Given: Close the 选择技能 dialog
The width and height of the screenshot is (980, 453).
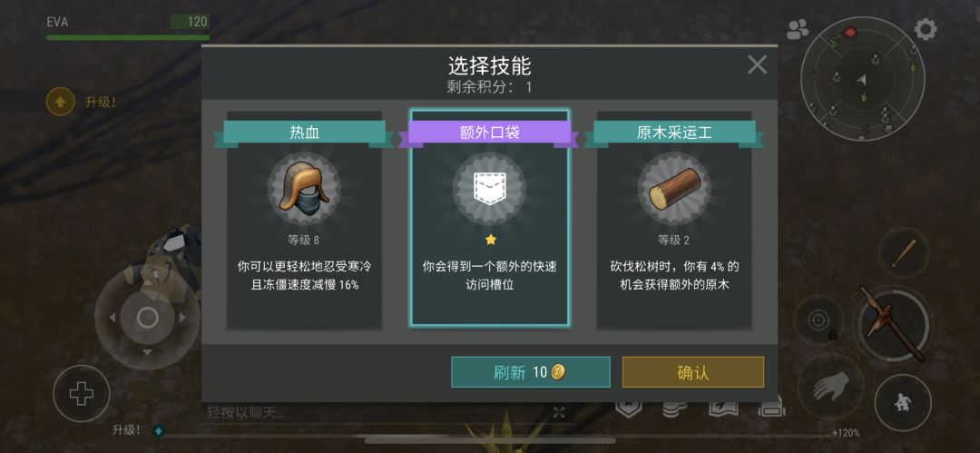Looking at the screenshot, I should point(757,64).
